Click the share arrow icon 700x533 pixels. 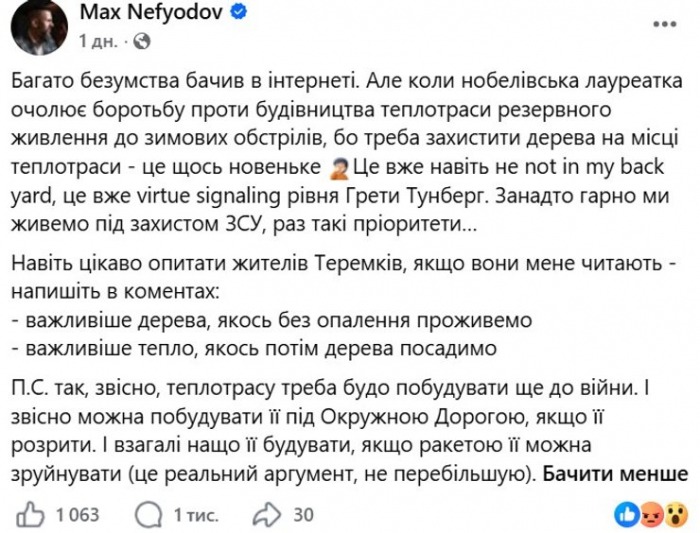coord(267,515)
